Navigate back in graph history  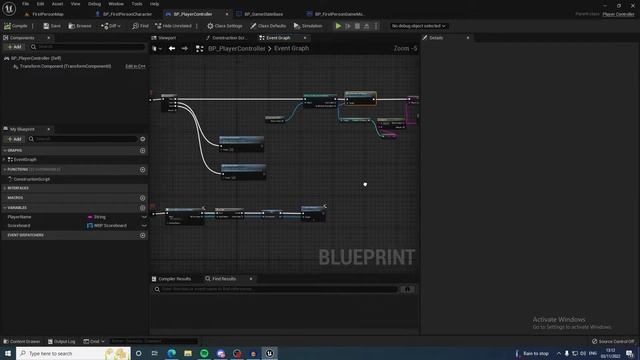click(172, 49)
